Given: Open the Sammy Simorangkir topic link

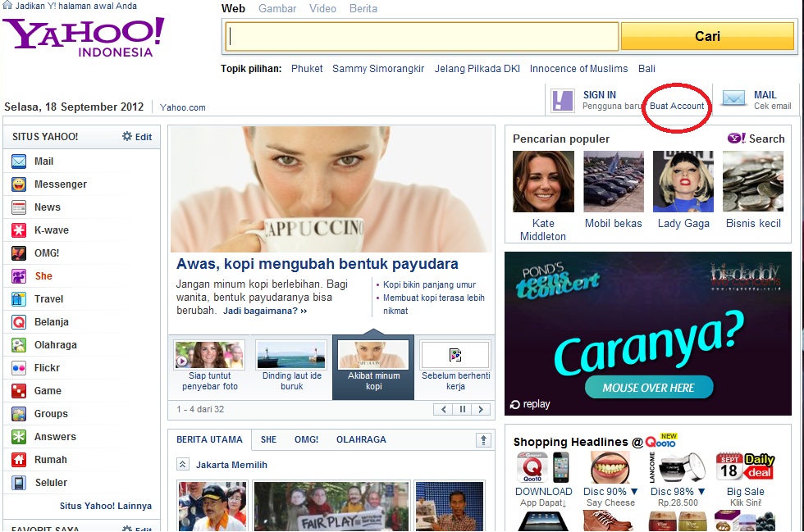Looking at the screenshot, I should pyautogui.click(x=378, y=69).
